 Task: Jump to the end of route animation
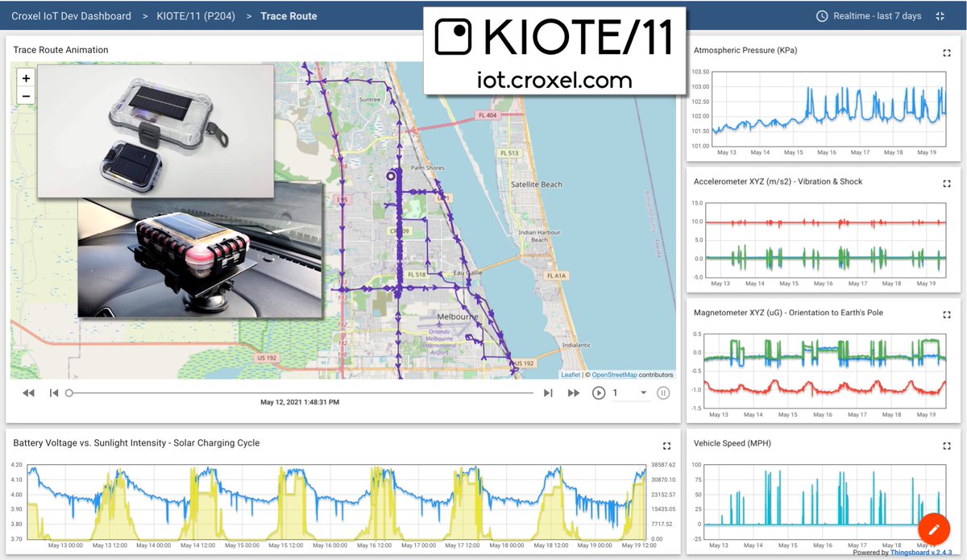click(548, 393)
